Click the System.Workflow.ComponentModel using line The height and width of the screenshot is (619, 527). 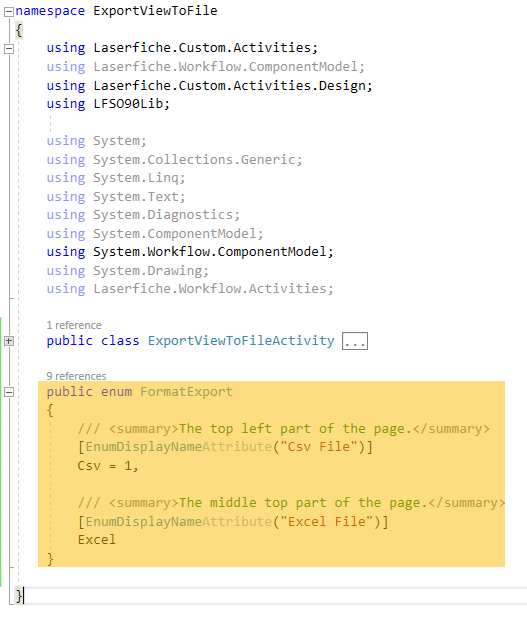pyautogui.click(x=190, y=252)
